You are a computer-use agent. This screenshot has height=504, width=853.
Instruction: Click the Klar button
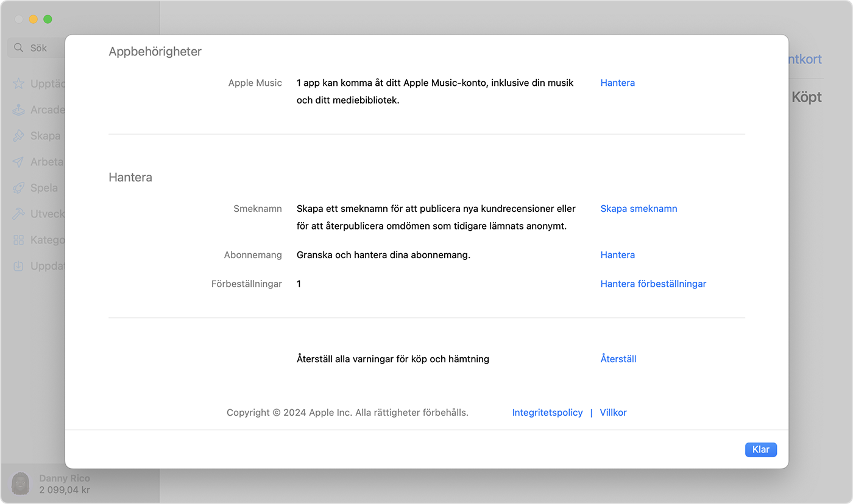[760, 450]
